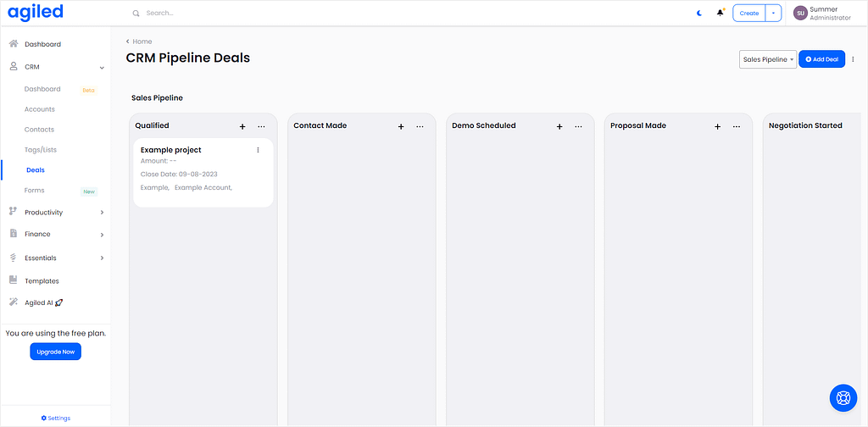This screenshot has height=427, width=868.
Task: Go to the Contacts menu item
Action: click(39, 130)
